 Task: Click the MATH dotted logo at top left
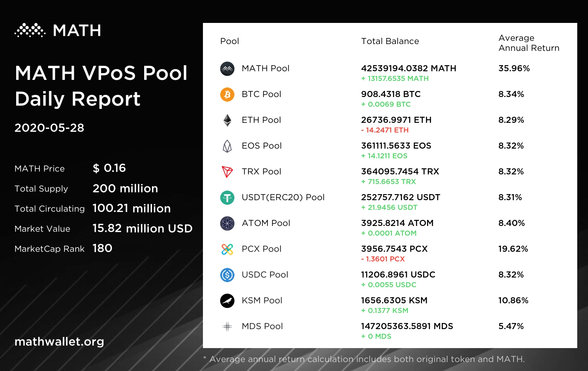coord(30,30)
